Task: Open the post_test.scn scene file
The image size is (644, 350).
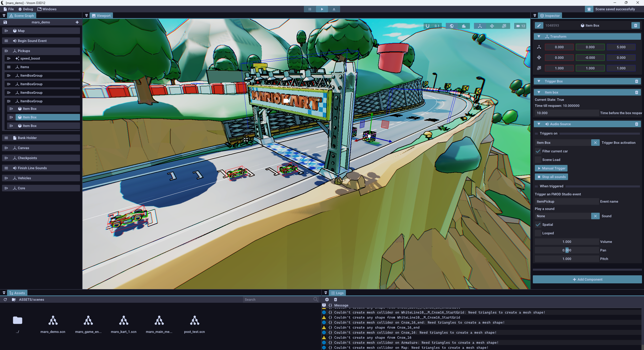Action: [194, 324]
